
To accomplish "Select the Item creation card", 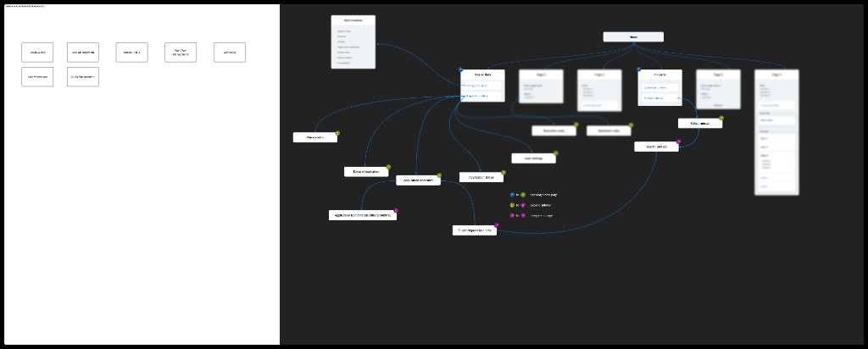I will pos(353,42).
